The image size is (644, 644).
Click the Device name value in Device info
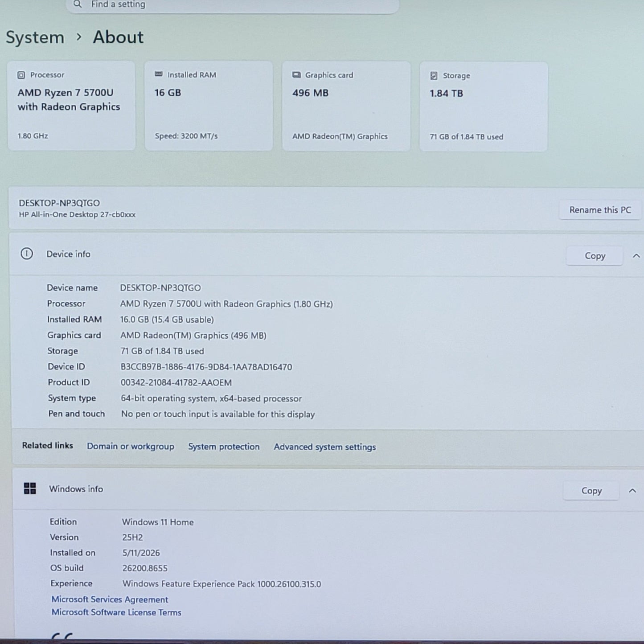coord(160,288)
